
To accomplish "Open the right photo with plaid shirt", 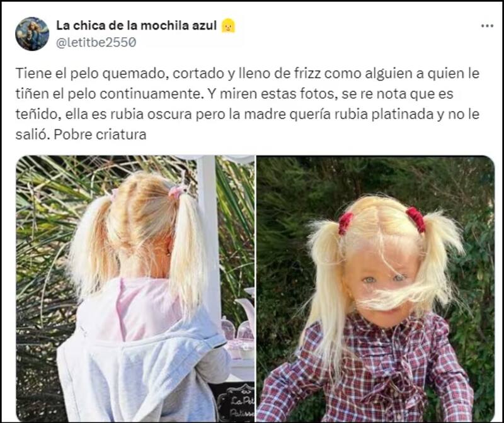I will coord(375,288).
